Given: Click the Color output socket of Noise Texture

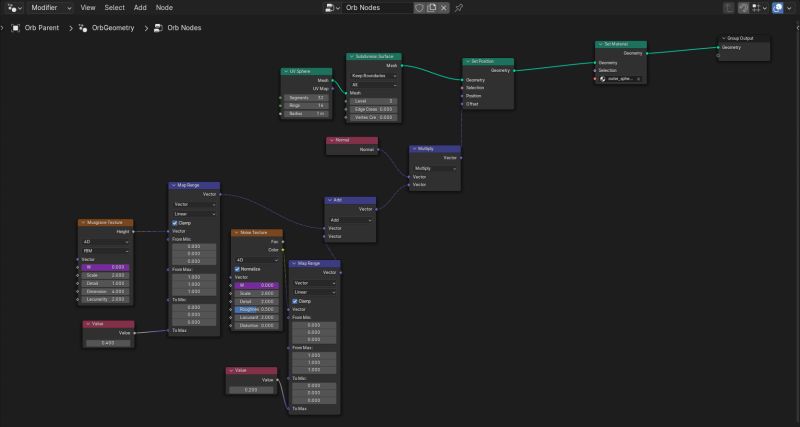Looking at the screenshot, I should [x=283, y=250].
